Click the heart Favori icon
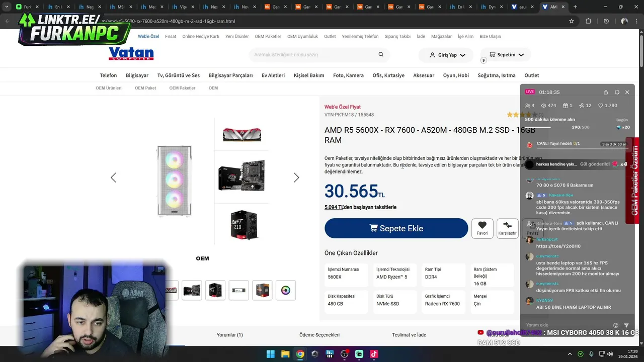The height and width of the screenshot is (362, 644). [482, 225]
